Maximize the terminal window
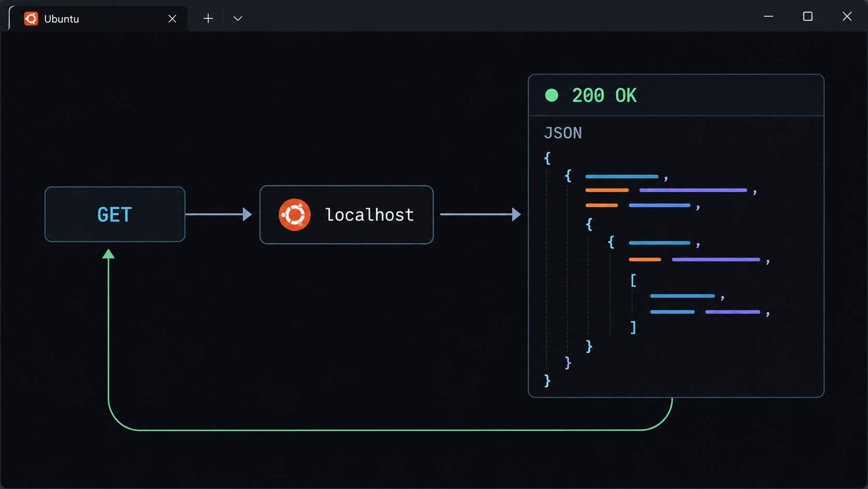The width and height of the screenshot is (868, 489). pos(808,17)
